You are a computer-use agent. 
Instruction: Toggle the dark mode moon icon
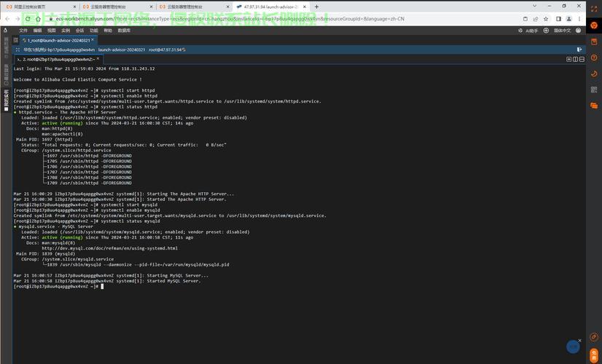coord(593,74)
